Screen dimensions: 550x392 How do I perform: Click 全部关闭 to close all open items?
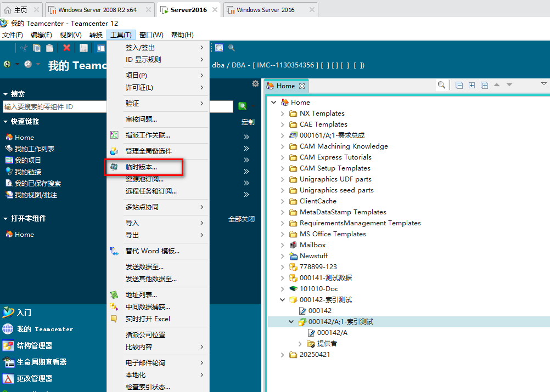coord(242,219)
